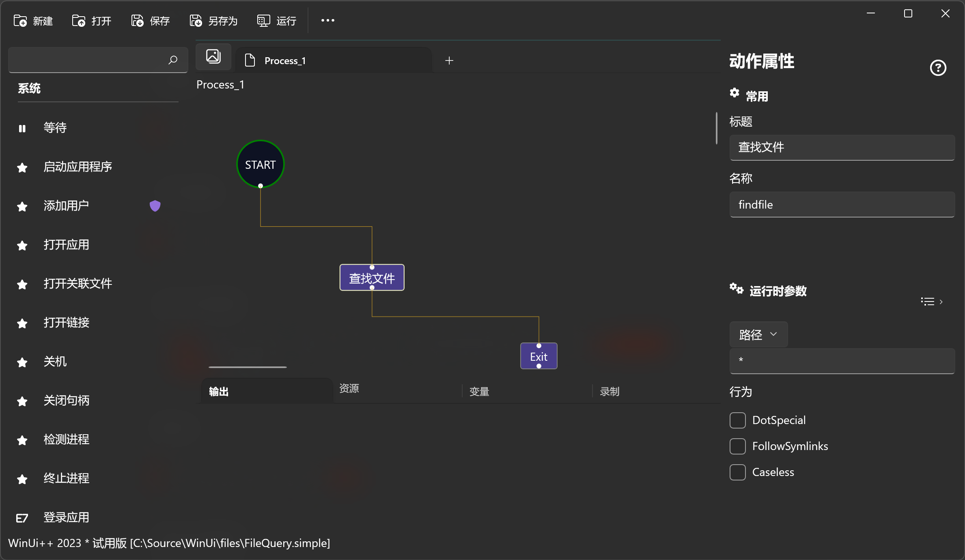This screenshot has height=560, width=965.
Task: Click the Save toolbar icon
Action: 137,21
